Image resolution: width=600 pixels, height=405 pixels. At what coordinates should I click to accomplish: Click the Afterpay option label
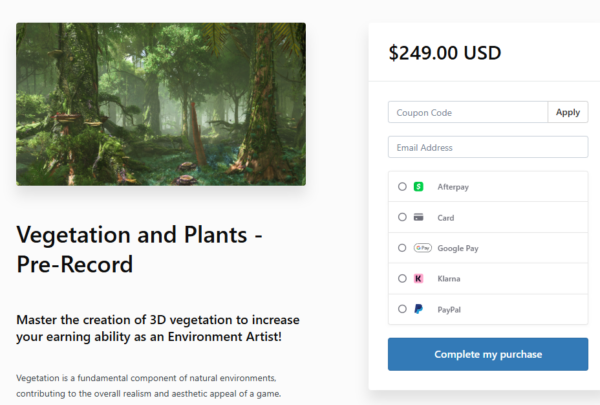[453, 187]
